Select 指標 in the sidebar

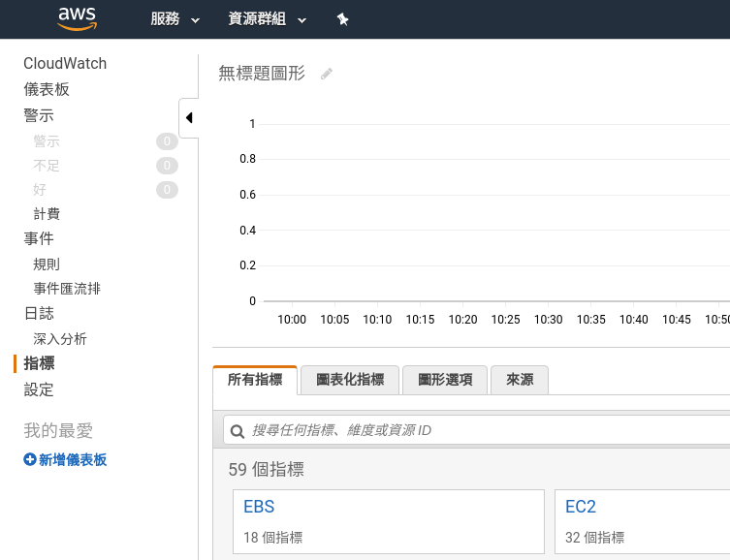[x=39, y=363]
